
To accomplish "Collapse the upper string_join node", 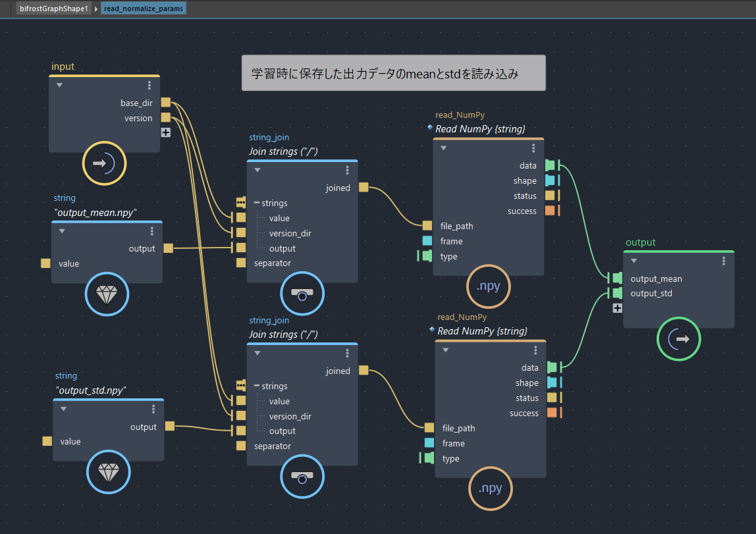I will click(x=257, y=170).
